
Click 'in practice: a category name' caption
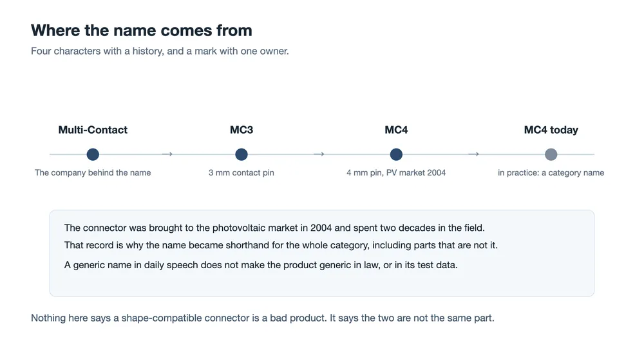(x=551, y=172)
